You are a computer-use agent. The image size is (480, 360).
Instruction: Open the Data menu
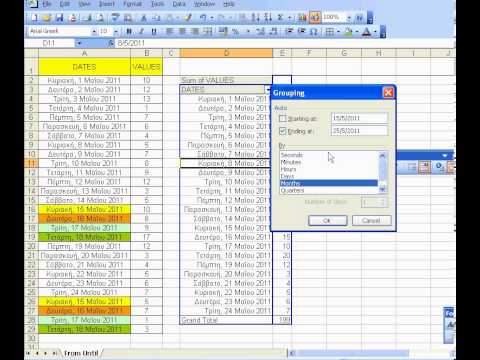tap(179, 4)
